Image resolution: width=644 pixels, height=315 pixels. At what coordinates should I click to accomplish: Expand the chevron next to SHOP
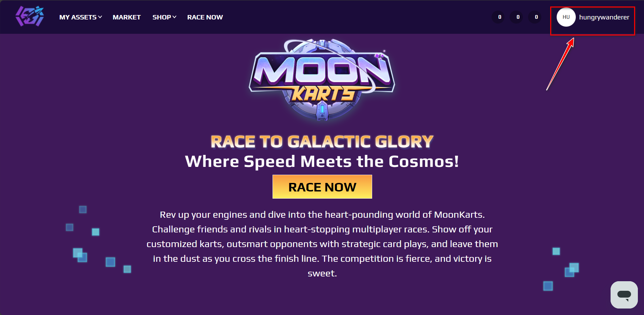(x=174, y=17)
